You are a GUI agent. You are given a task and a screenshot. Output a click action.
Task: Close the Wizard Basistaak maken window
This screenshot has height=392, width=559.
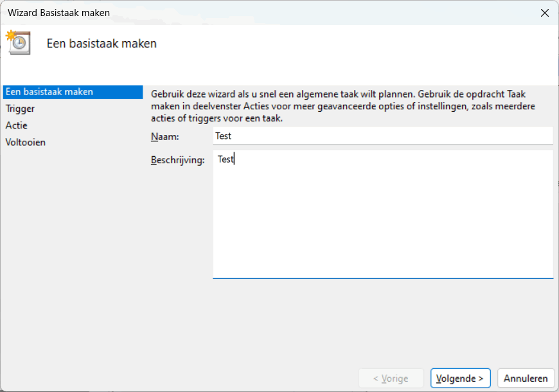[544, 13]
